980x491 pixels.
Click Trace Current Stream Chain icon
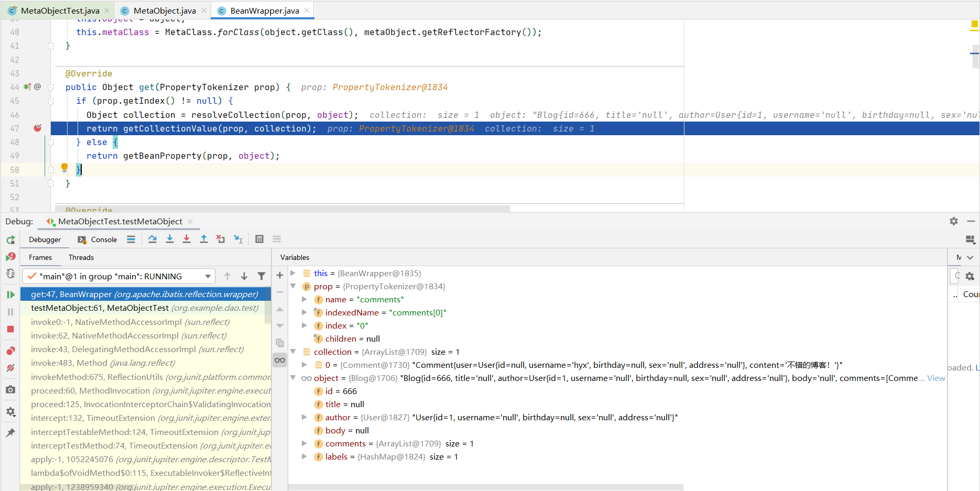tap(277, 239)
